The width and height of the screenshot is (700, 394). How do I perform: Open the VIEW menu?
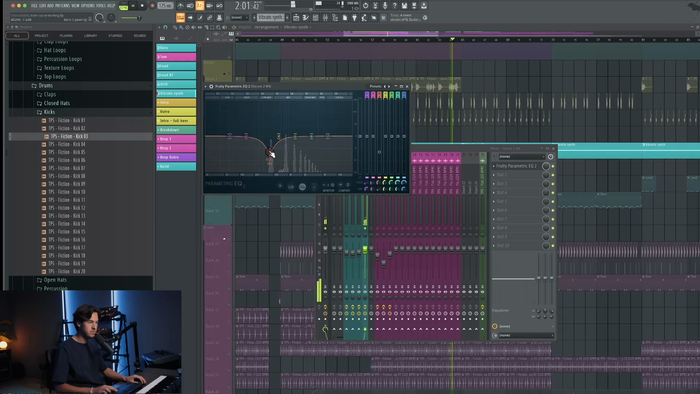[76, 6]
